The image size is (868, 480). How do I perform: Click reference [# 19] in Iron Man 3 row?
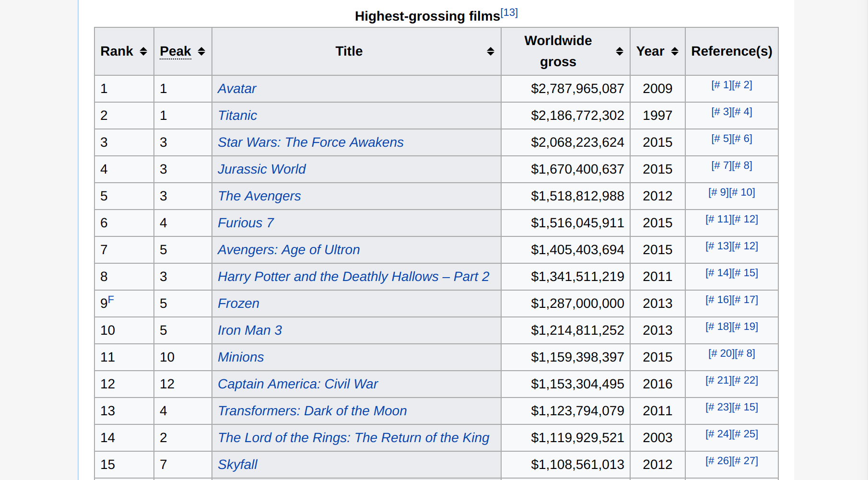tap(745, 327)
